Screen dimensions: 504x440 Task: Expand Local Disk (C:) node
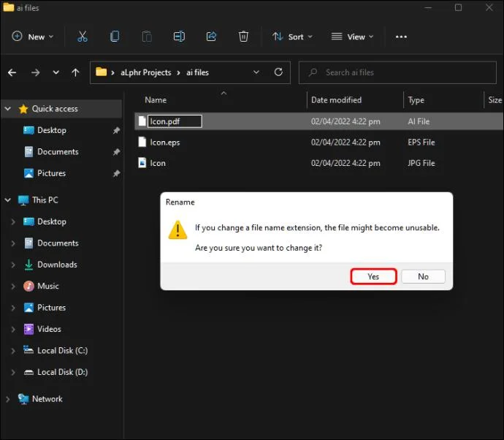point(13,351)
